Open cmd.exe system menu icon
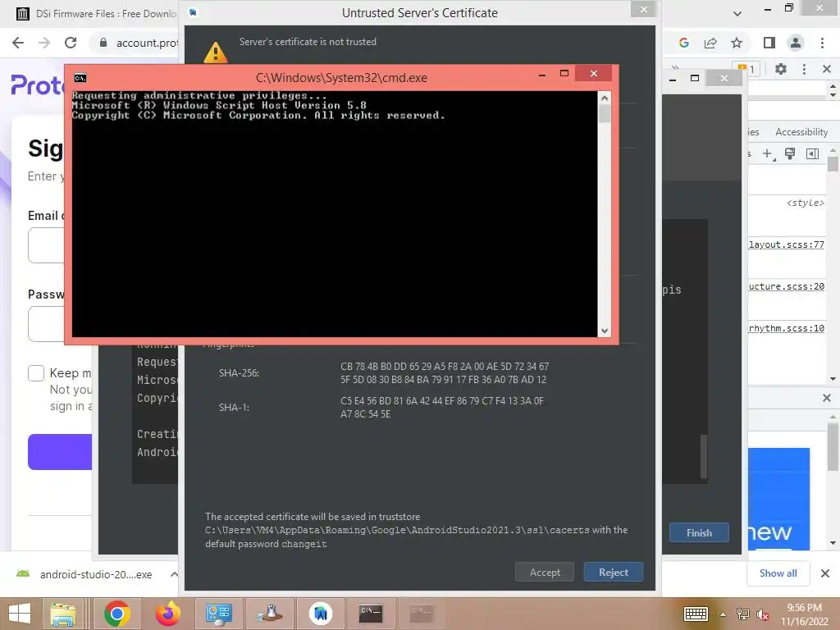Screen dimensions: 840x630 [x=80, y=78]
